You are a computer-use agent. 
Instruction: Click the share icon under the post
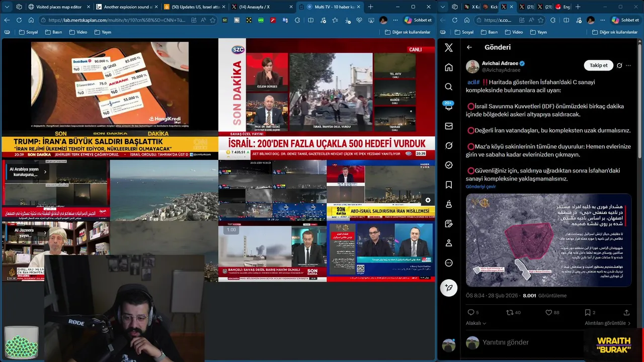627,312
